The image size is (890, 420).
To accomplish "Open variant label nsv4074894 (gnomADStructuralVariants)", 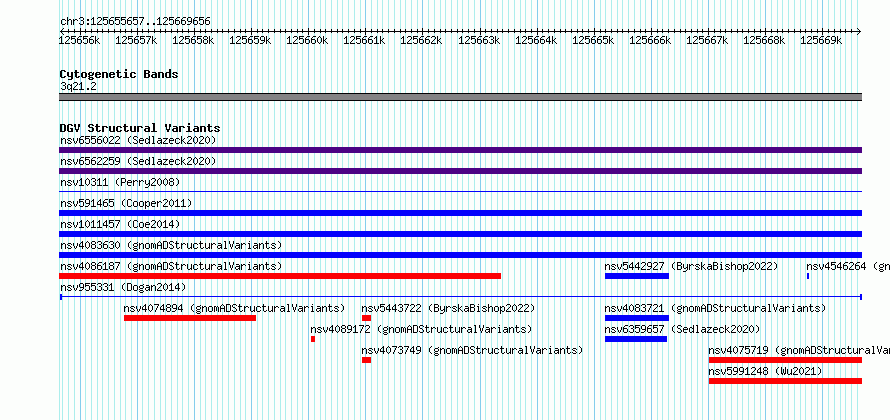I will click(x=234, y=308).
